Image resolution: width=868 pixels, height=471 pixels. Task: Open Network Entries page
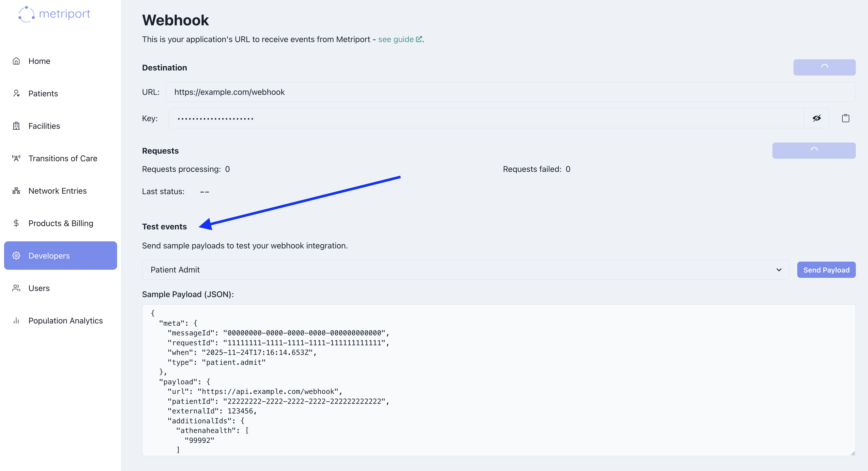point(61,191)
